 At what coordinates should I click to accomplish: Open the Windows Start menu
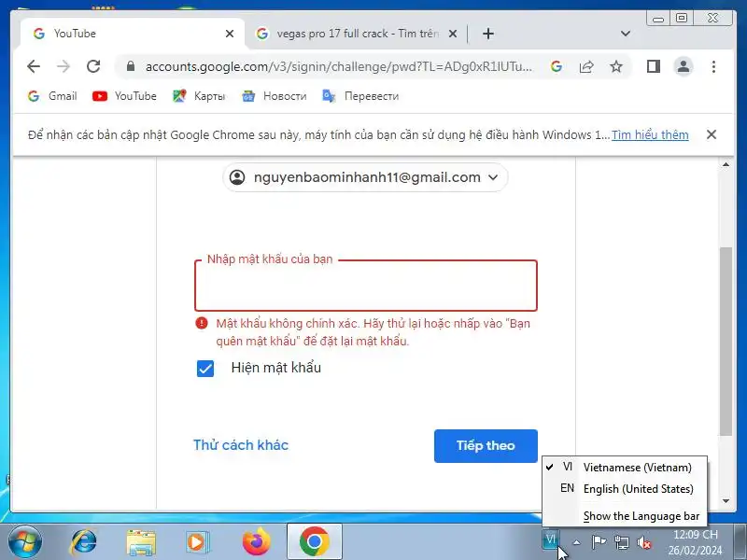tap(24, 542)
